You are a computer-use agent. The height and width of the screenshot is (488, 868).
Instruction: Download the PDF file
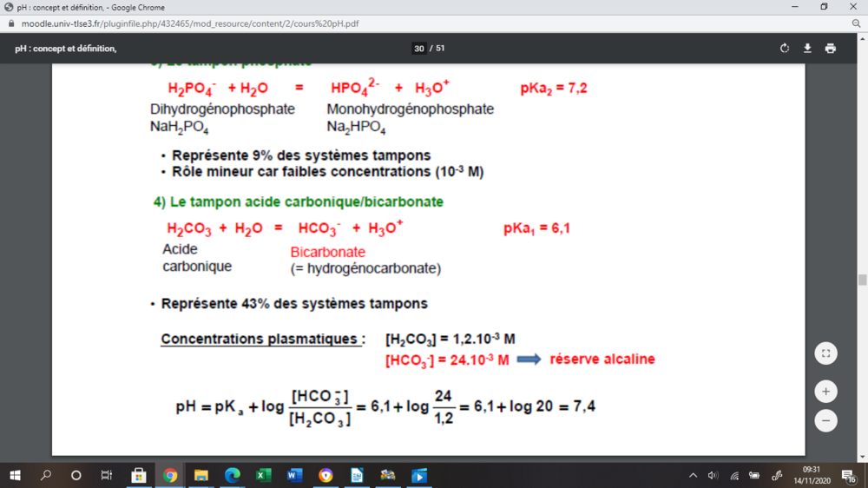pyautogui.click(x=807, y=49)
